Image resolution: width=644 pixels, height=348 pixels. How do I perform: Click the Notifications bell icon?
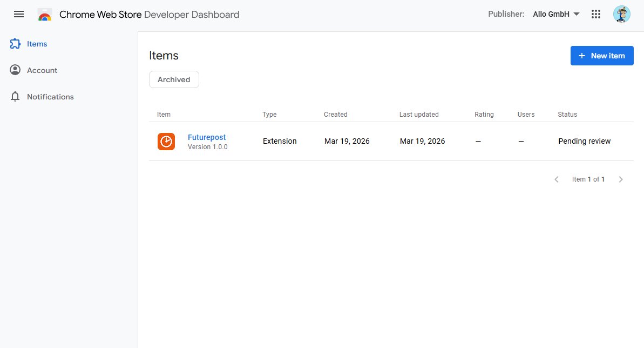tap(15, 97)
